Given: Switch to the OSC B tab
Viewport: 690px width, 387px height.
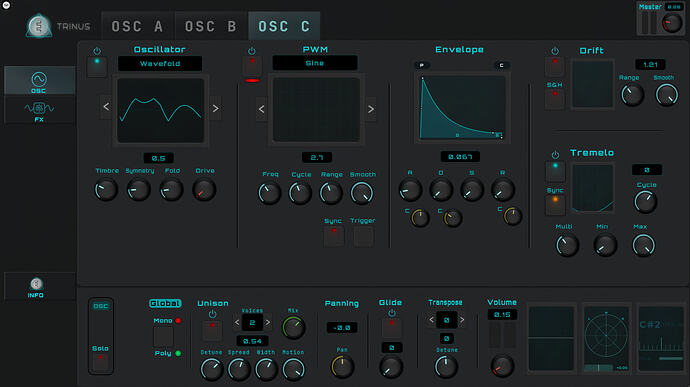Looking at the screenshot, I should (211, 26).
